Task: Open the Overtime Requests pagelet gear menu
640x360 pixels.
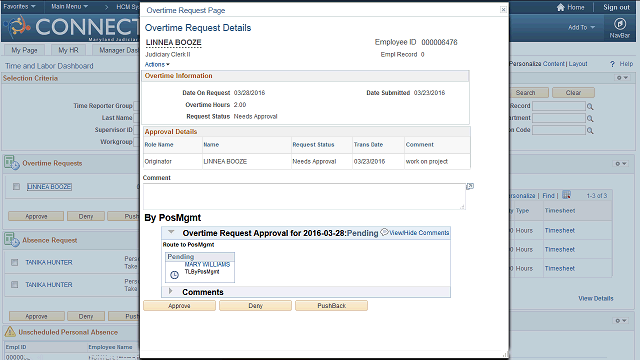Action: (x=621, y=164)
